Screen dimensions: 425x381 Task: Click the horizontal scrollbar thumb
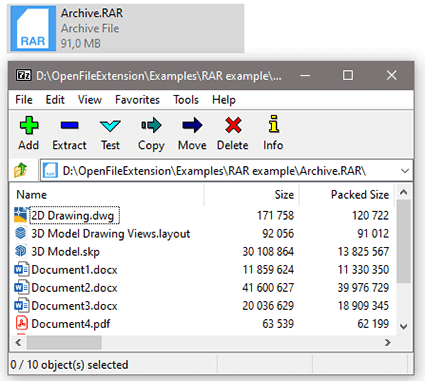click(64, 342)
